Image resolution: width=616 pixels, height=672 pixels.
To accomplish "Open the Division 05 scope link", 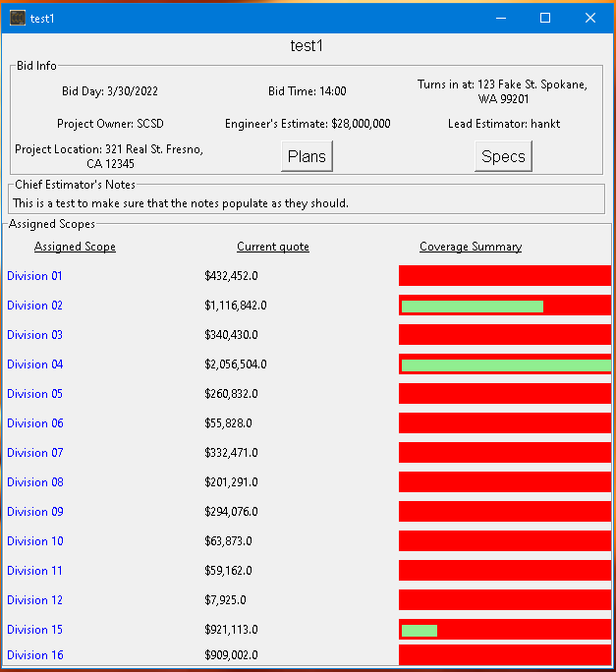I will (x=34, y=393).
